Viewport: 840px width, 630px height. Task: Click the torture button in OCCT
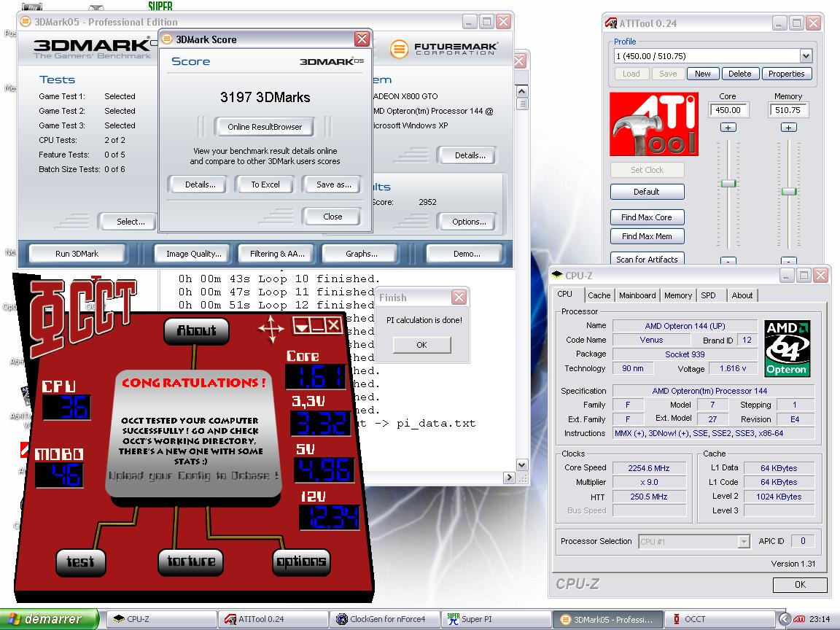point(191,562)
